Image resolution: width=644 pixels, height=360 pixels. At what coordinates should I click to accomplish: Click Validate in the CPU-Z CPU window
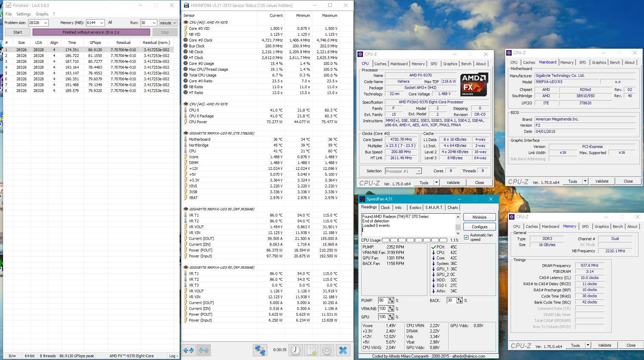(x=453, y=183)
